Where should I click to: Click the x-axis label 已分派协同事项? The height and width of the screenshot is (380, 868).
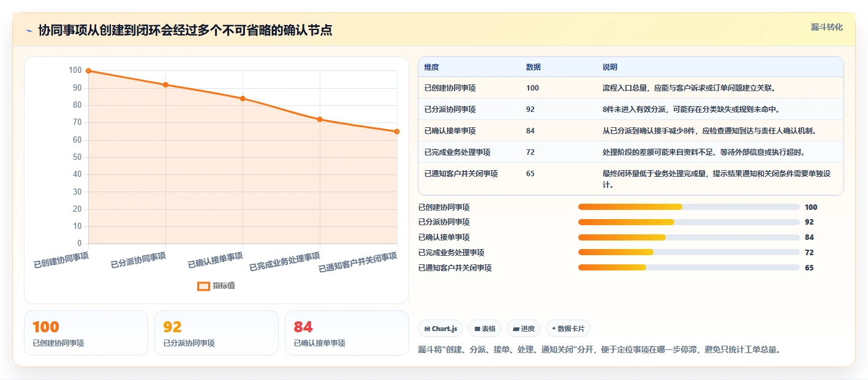coord(138,261)
